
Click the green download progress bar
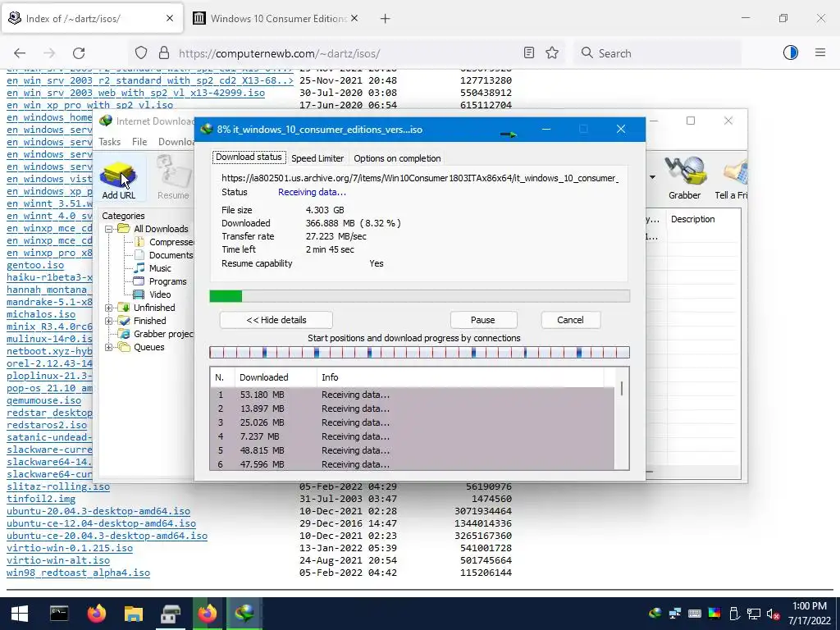tap(226, 295)
